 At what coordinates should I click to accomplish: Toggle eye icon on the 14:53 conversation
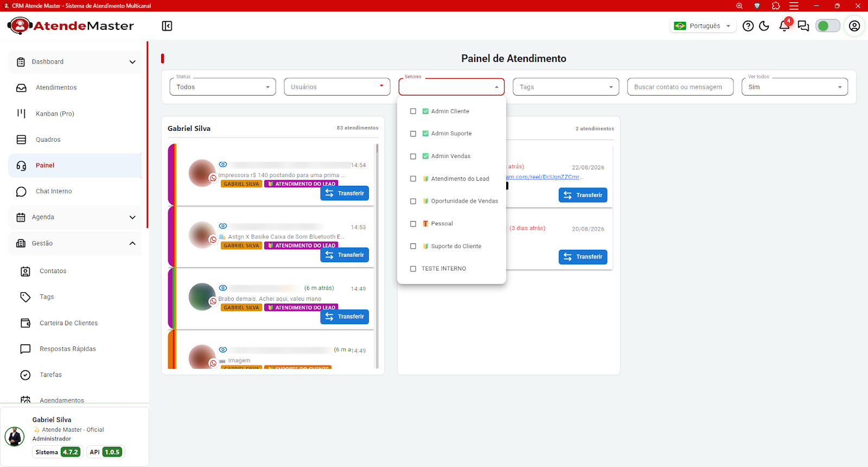[x=223, y=226]
